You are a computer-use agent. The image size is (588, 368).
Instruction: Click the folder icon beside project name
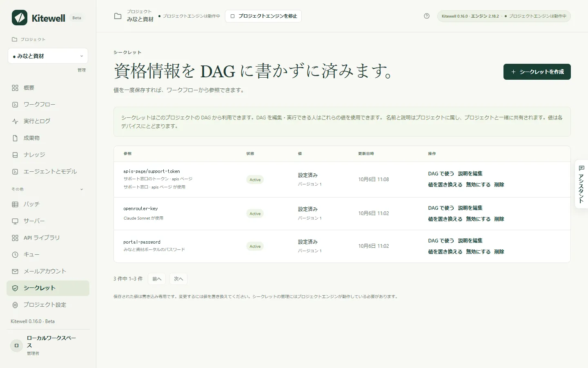[x=118, y=16]
